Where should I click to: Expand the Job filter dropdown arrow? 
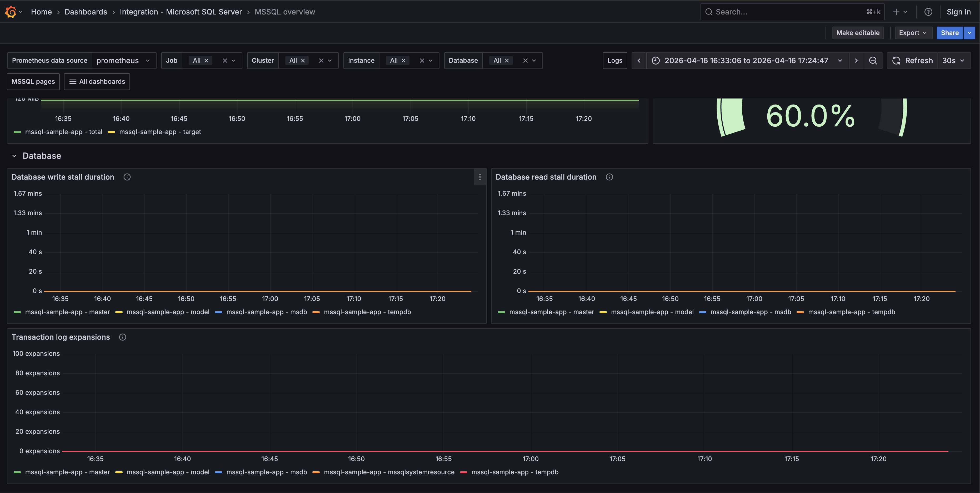pyautogui.click(x=234, y=61)
